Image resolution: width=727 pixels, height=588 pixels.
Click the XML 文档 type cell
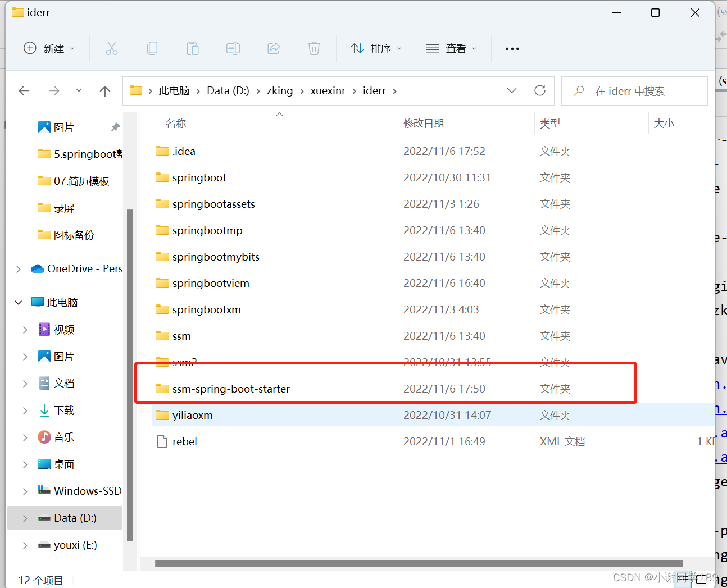coord(562,442)
